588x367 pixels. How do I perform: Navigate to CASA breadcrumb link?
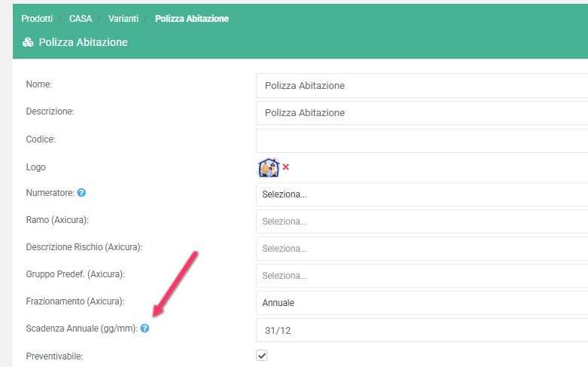[x=81, y=18]
